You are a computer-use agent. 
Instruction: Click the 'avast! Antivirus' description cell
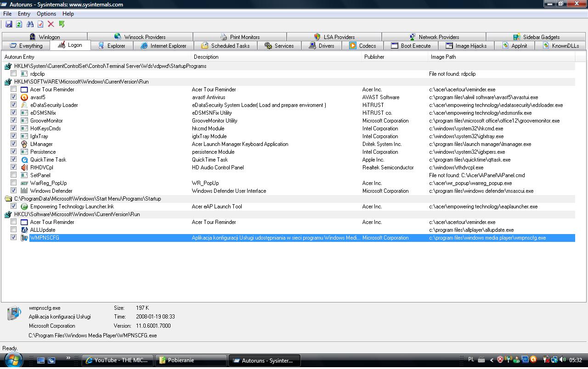[209, 97]
